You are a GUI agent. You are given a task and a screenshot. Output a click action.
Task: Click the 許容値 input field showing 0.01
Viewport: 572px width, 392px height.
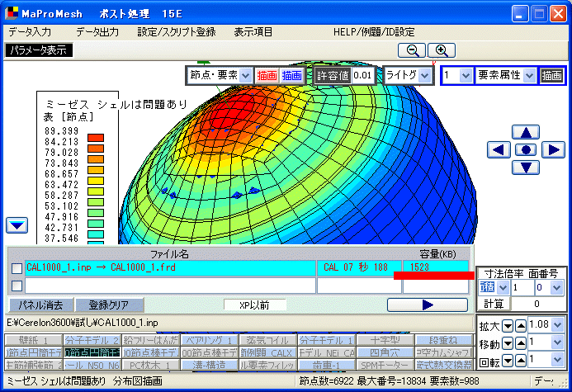(362, 76)
